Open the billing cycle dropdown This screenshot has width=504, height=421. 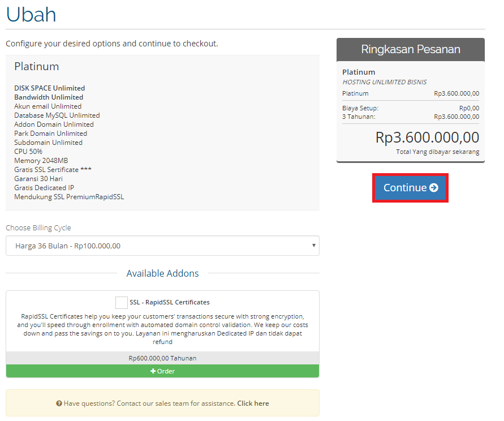point(162,246)
